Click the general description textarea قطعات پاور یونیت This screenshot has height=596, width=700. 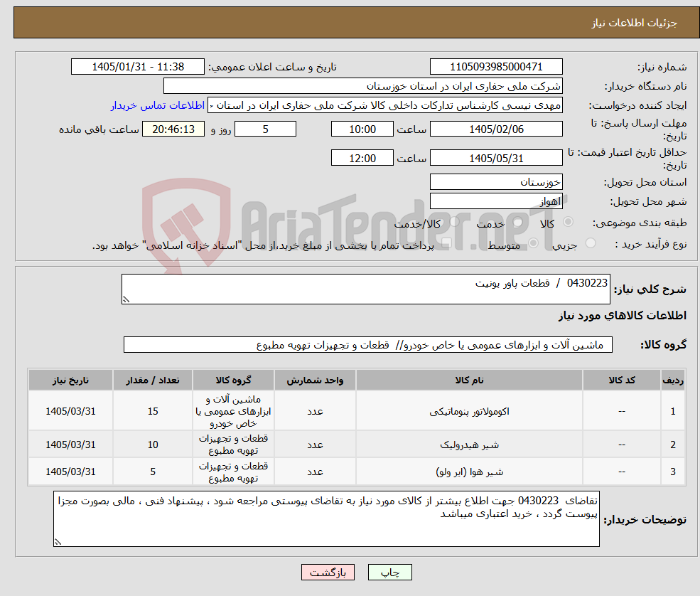point(365,289)
